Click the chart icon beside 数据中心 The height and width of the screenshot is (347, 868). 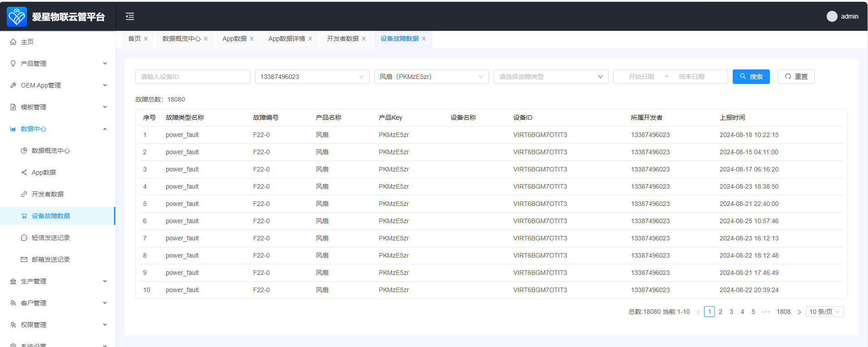(13, 129)
